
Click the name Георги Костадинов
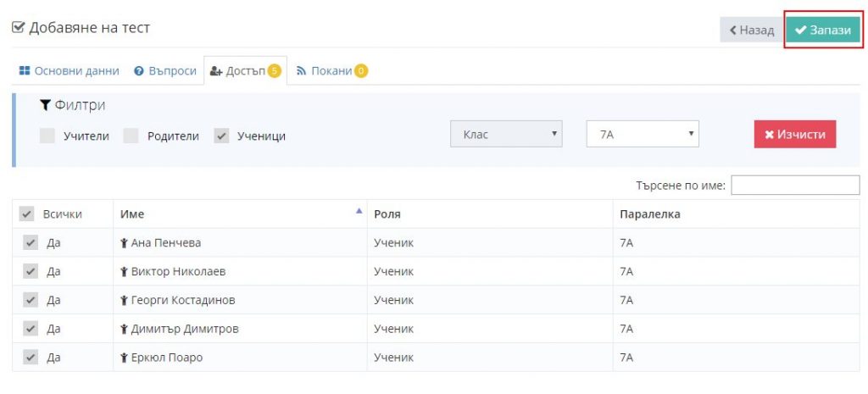(x=183, y=301)
